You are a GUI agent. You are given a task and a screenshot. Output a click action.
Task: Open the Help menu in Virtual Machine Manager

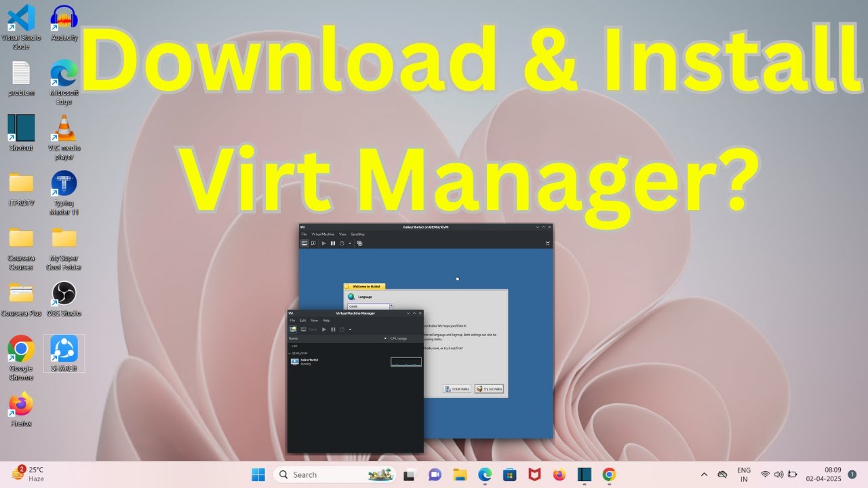click(x=326, y=321)
